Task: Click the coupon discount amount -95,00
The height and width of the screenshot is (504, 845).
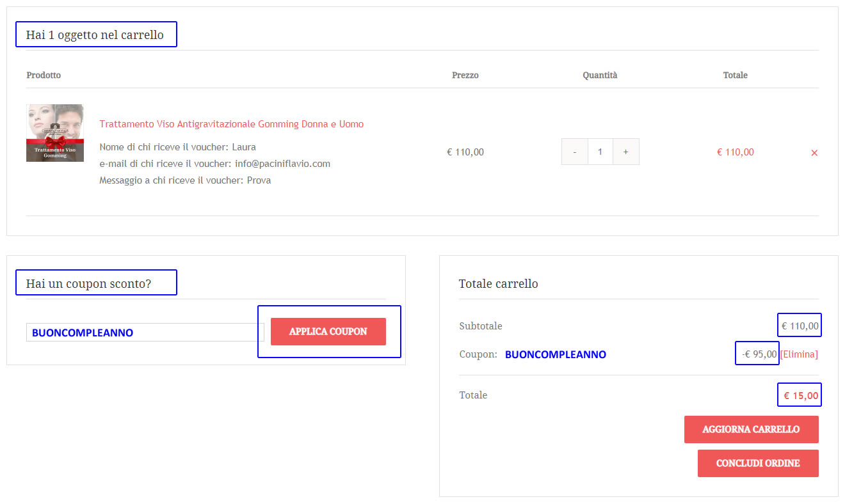Action: pos(757,353)
